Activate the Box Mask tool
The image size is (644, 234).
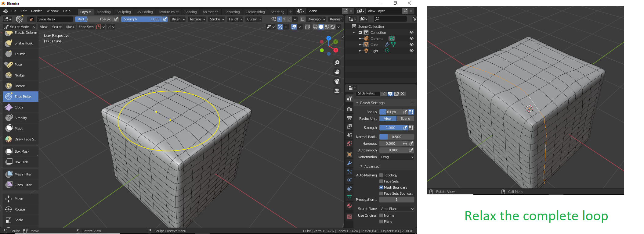tap(21, 151)
